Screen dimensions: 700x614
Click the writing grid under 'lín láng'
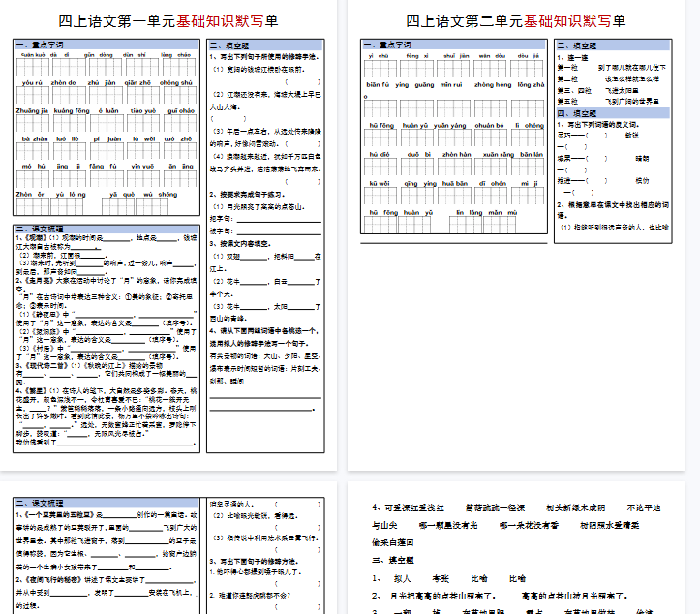click(x=466, y=225)
